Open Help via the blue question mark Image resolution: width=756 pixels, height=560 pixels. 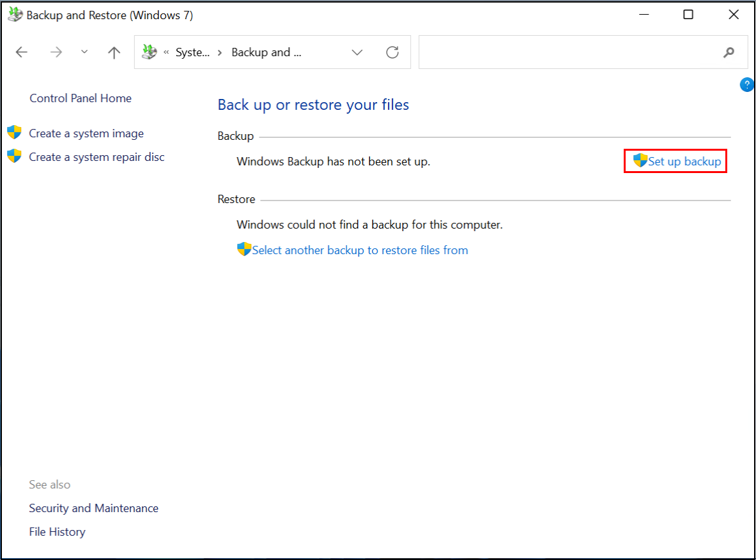coord(746,85)
